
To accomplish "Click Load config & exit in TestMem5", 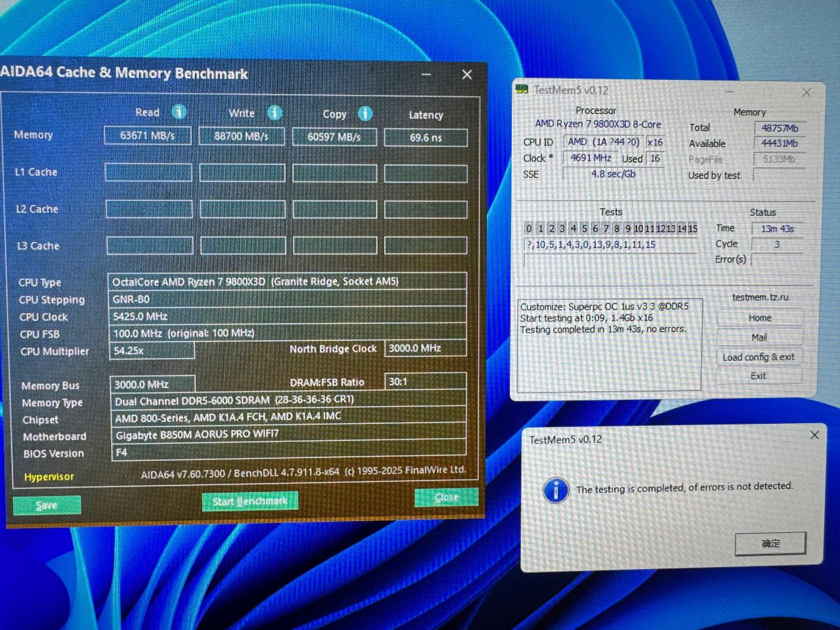I will 759,357.
